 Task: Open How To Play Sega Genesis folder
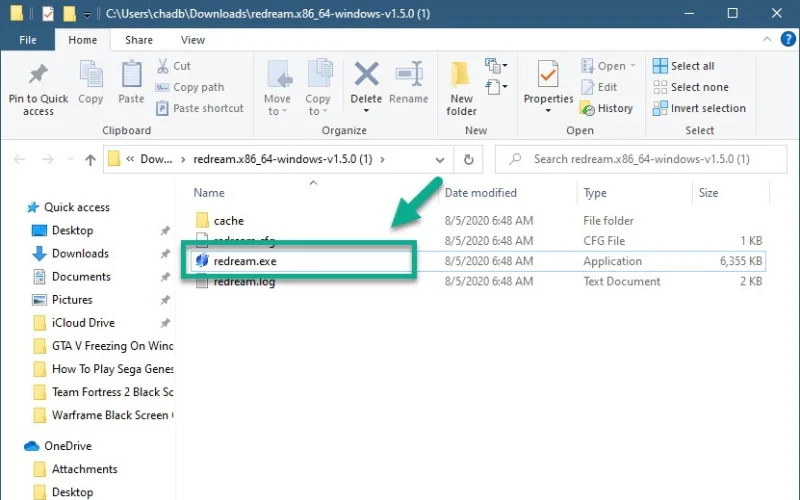(x=112, y=369)
